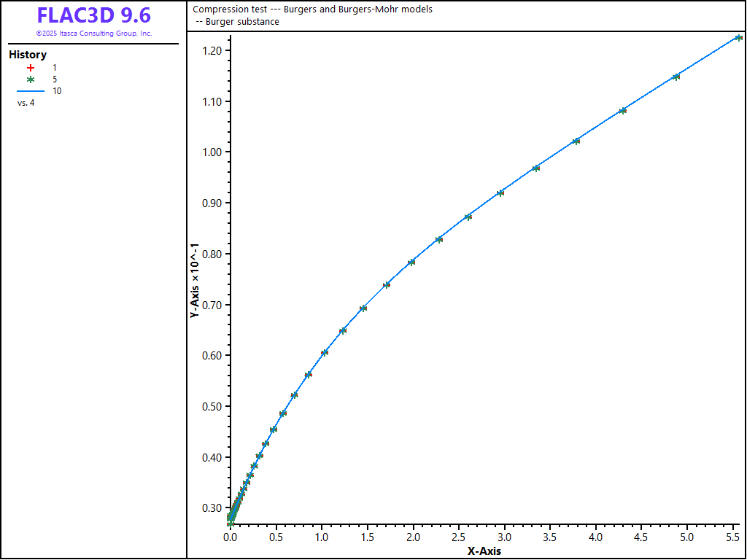Click the 5.5 tick on the X axis
The image size is (747, 560).
click(732, 537)
